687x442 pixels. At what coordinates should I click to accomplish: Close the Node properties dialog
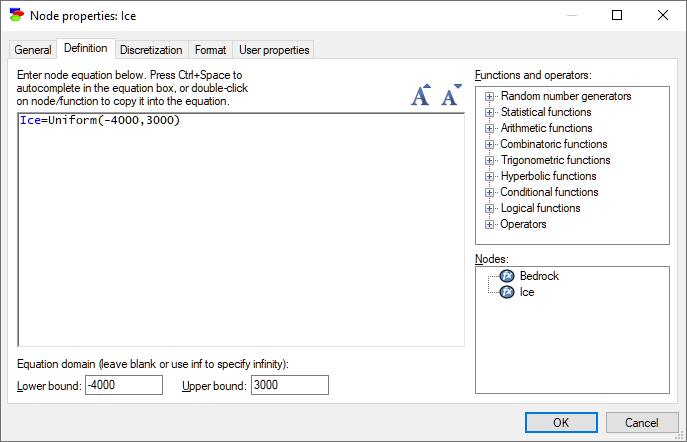(x=663, y=15)
